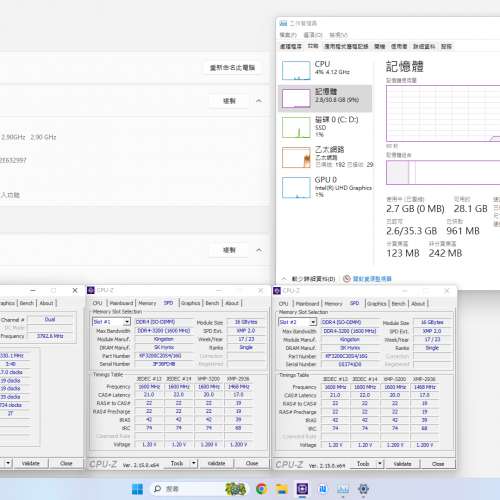This screenshot has height=500, width=500.
Task: Open Bench tab in leftmost CPU-Z window
Action: 27,303
